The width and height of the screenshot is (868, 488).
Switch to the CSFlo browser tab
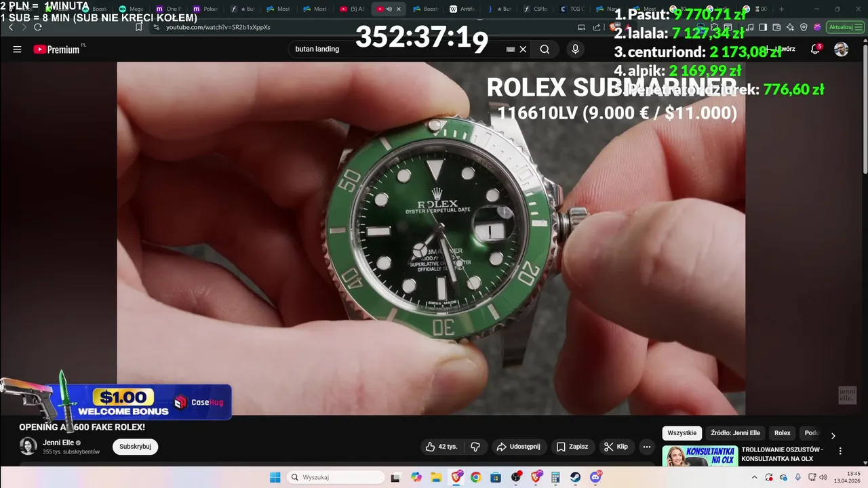coord(535,9)
